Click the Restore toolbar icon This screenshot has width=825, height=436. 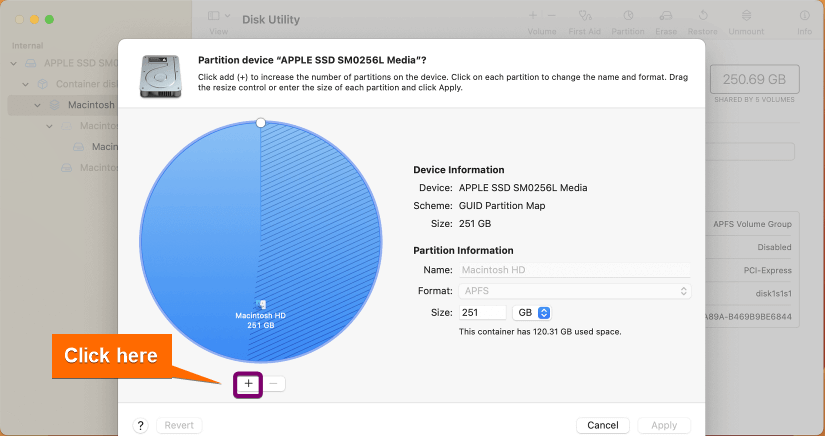(x=703, y=16)
